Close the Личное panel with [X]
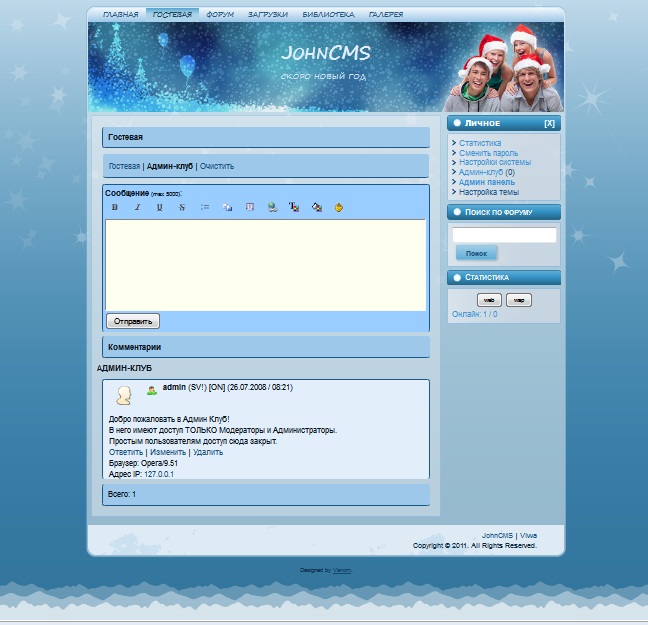 (x=549, y=123)
